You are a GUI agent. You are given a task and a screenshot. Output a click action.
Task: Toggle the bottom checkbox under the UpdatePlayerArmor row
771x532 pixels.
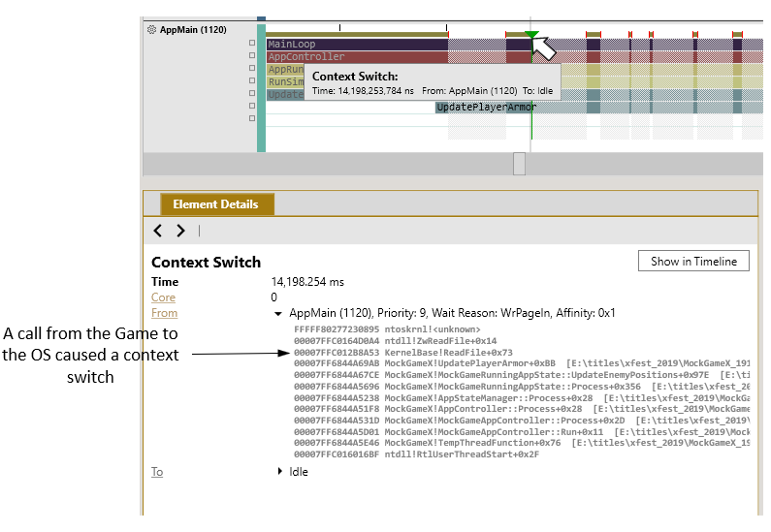[x=252, y=118]
